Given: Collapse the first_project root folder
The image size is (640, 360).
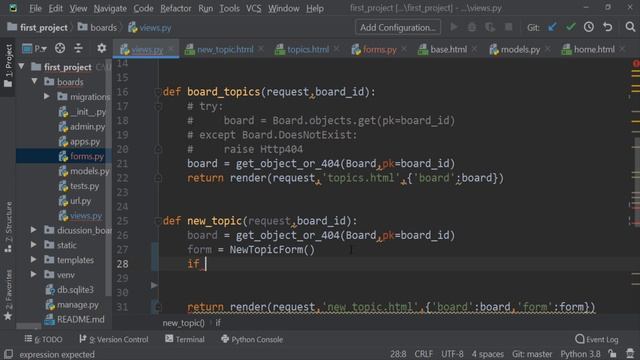Looking at the screenshot, I should tap(21, 67).
